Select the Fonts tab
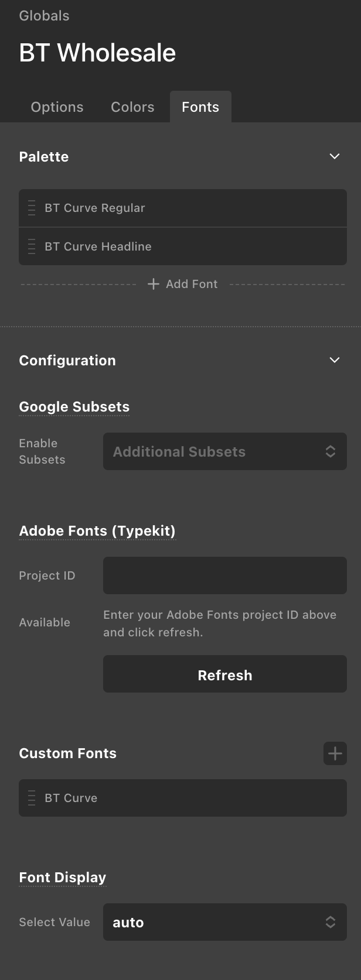The image size is (361, 980). click(200, 107)
